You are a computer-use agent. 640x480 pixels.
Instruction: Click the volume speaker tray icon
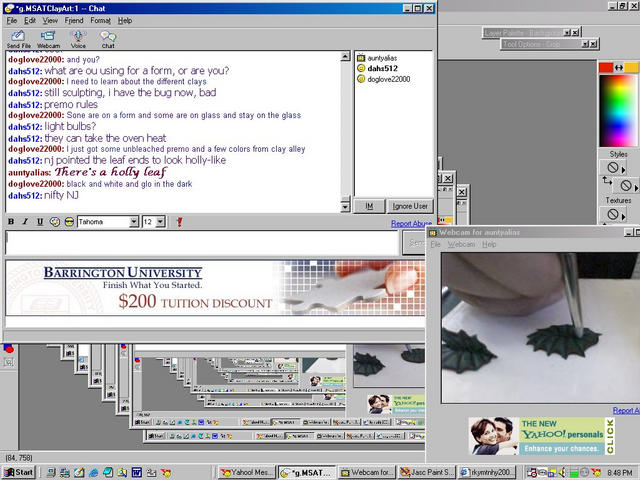click(562, 473)
